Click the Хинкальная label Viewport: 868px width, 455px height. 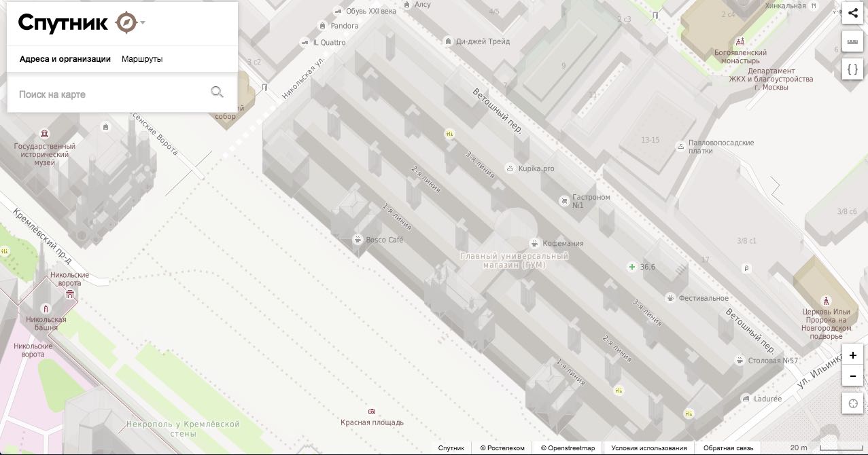(x=785, y=6)
